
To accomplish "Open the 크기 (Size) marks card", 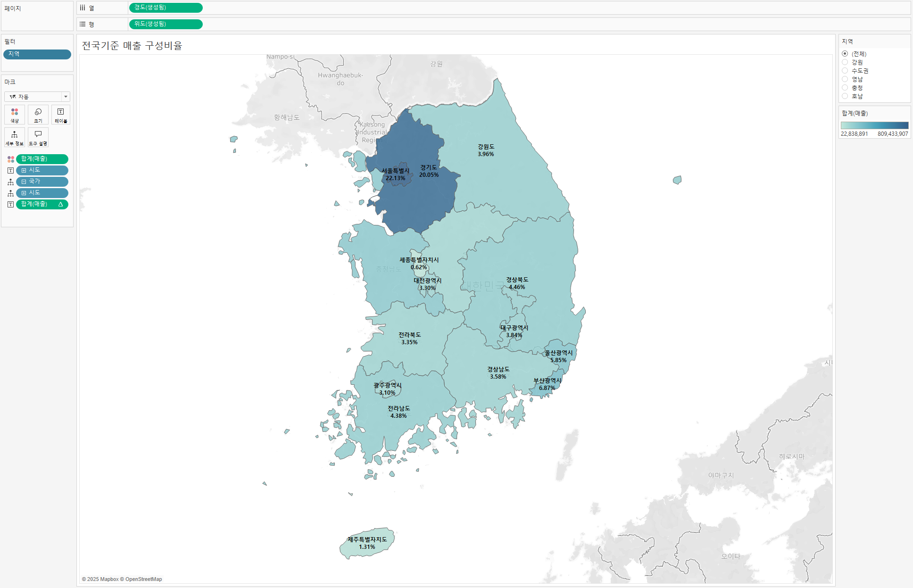I will [38, 115].
